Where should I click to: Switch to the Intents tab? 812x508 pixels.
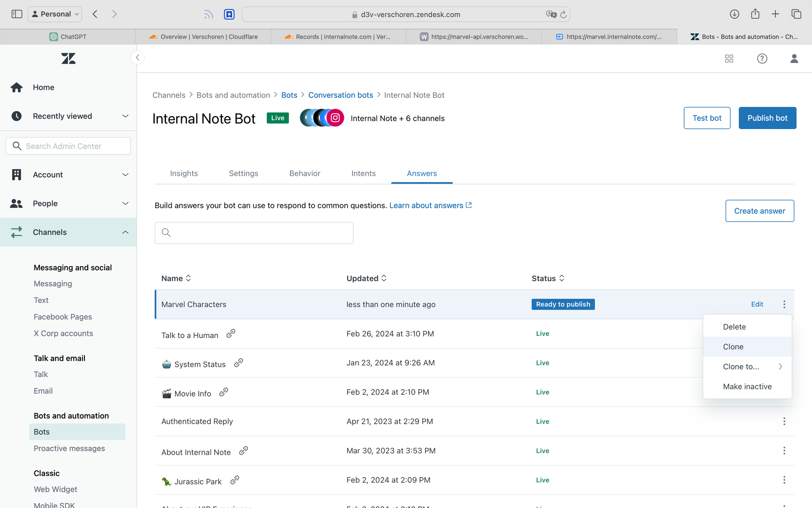click(363, 174)
